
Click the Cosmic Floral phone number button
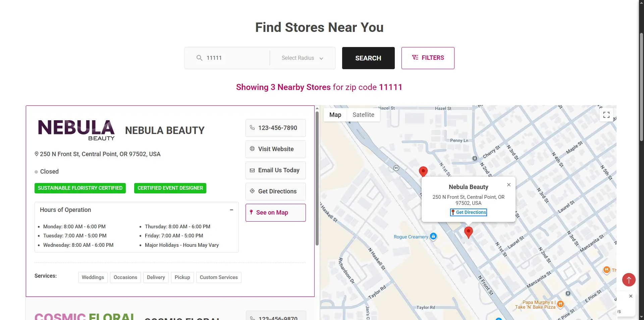coord(276,316)
